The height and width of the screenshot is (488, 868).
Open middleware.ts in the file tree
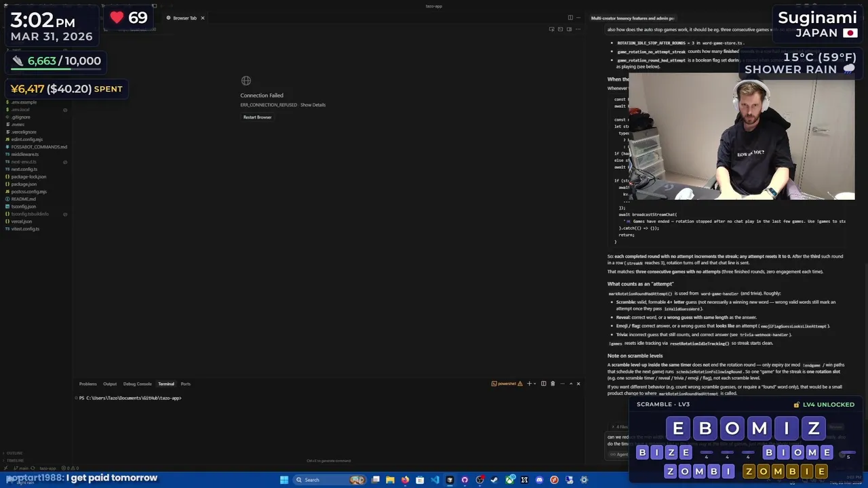click(x=24, y=155)
